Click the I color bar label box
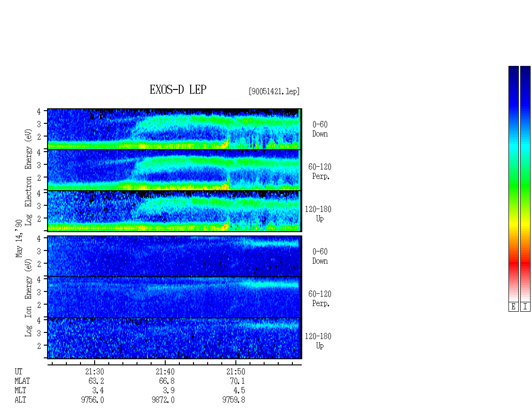Viewport: 532px width, 412px height. coord(525,307)
